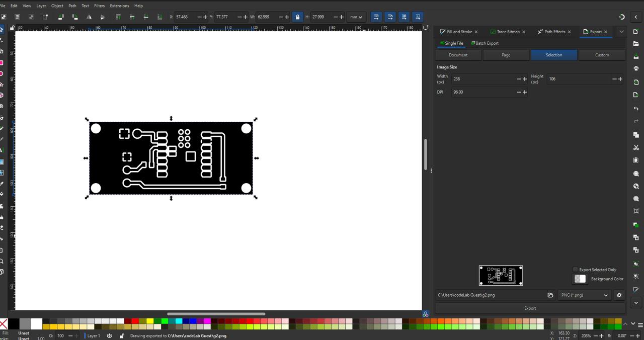This screenshot has height=340, width=644.
Task: Expand the dock panel tabs chevron
Action: [x=621, y=32]
